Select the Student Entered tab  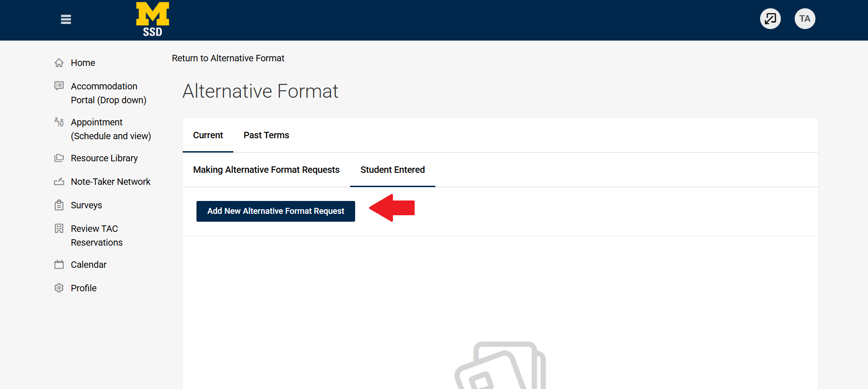392,170
